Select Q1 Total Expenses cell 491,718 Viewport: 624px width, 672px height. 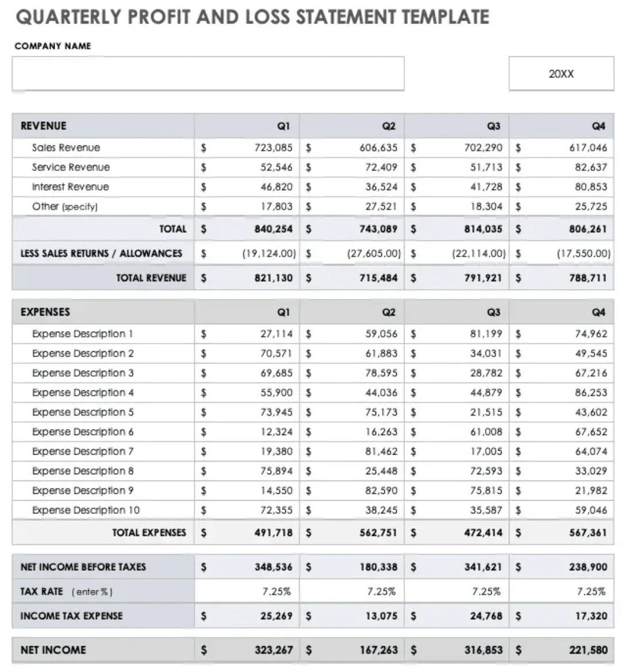click(x=247, y=533)
